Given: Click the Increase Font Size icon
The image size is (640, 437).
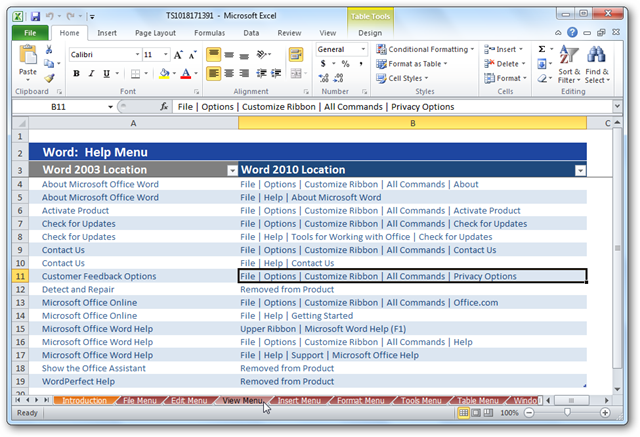Looking at the screenshot, I should coord(178,55).
